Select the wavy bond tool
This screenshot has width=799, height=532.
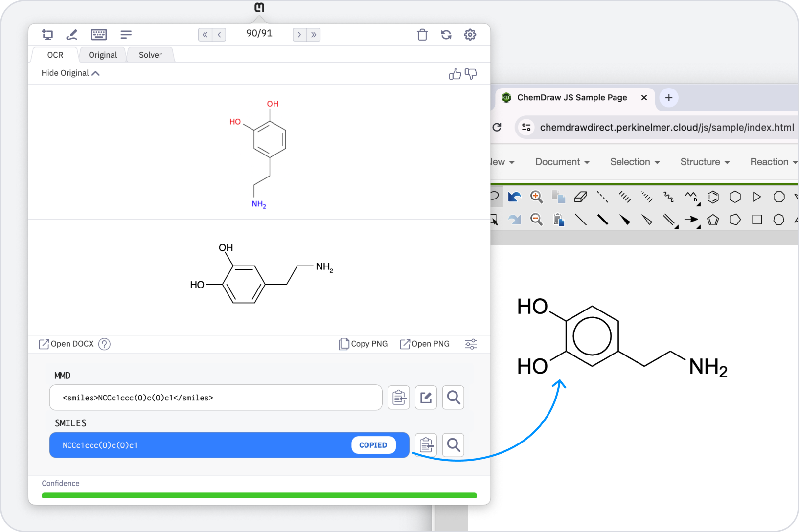[x=668, y=197]
